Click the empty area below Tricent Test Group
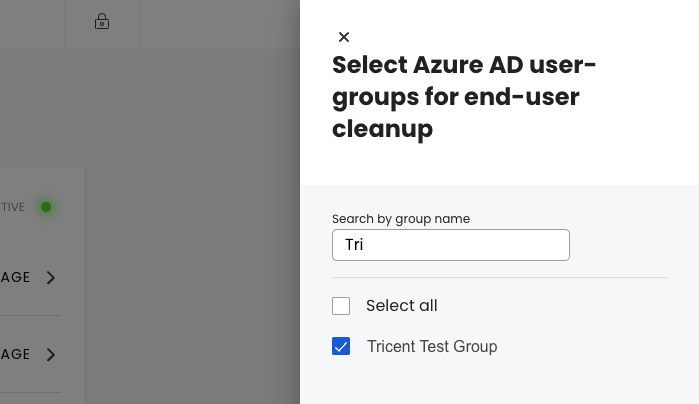699x404 pixels. (499, 382)
